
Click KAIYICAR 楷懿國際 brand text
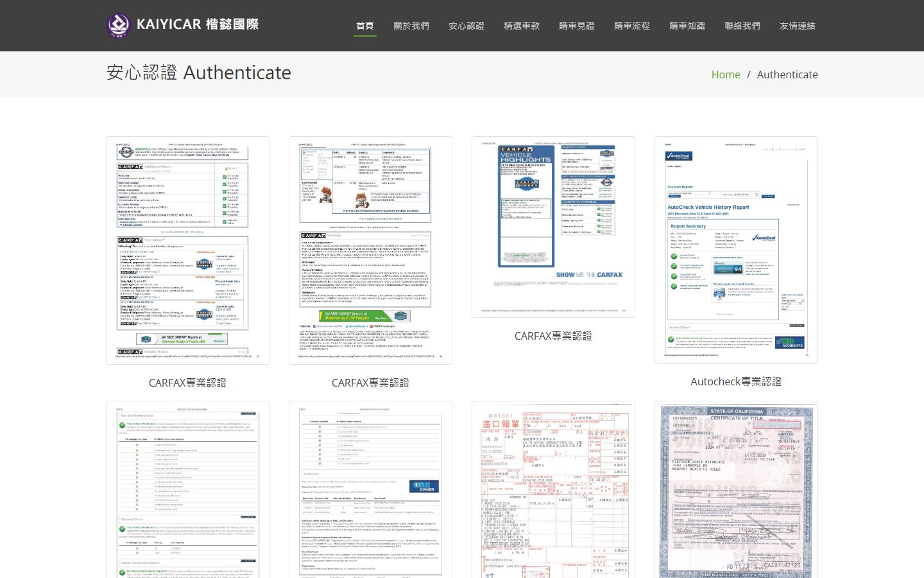point(198,24)
